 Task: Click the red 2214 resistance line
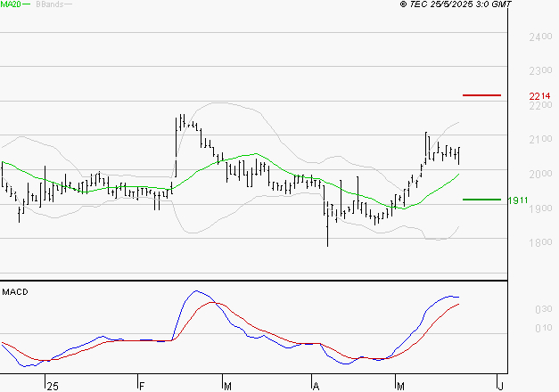pyautogui.click(x=481, y=95)
